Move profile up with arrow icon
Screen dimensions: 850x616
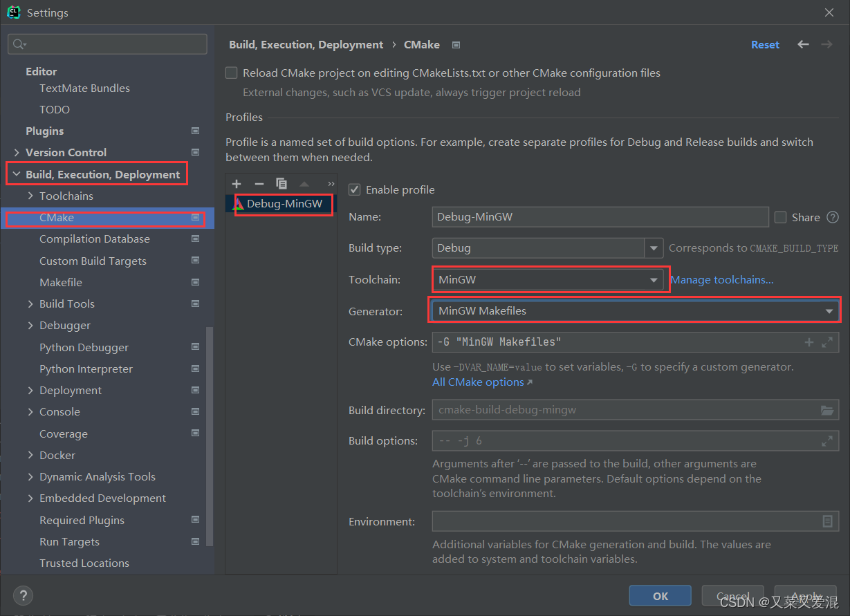[304, 184]
